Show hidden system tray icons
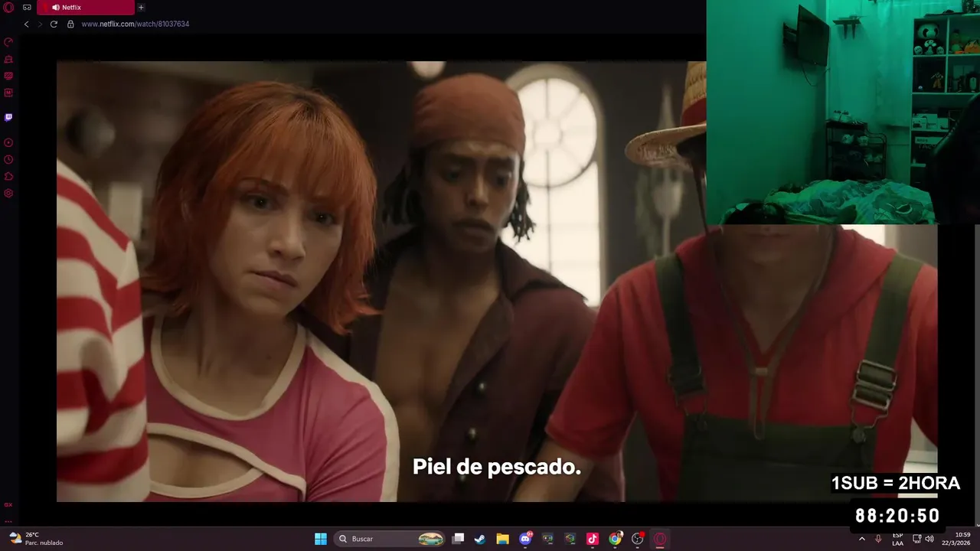Image resolution: width=980 pixels, height=551 pixels. pyautogui.click(x=862, y=539)
